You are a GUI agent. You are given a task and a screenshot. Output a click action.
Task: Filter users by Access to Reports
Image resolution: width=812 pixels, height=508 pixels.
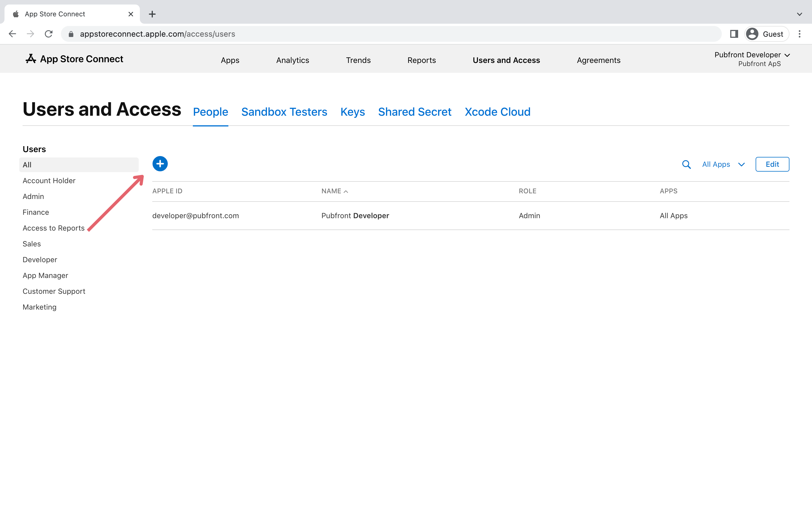(53, 228)
